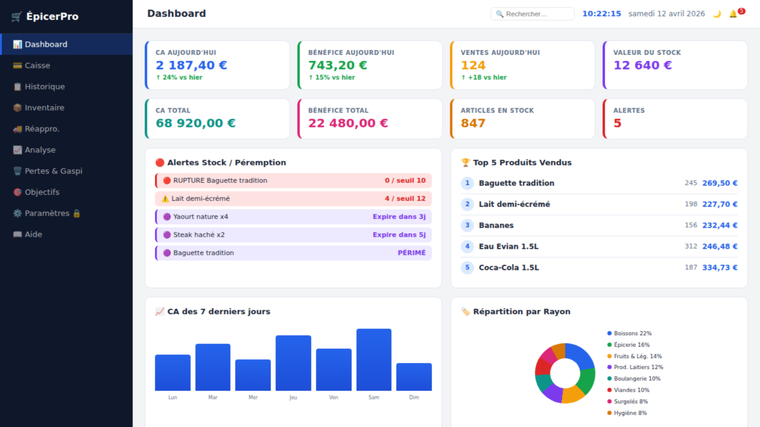This screenshot has width=760, height=427.
Task: Open Pertes & Gaspi section
Action: click(x=53, y=171)
